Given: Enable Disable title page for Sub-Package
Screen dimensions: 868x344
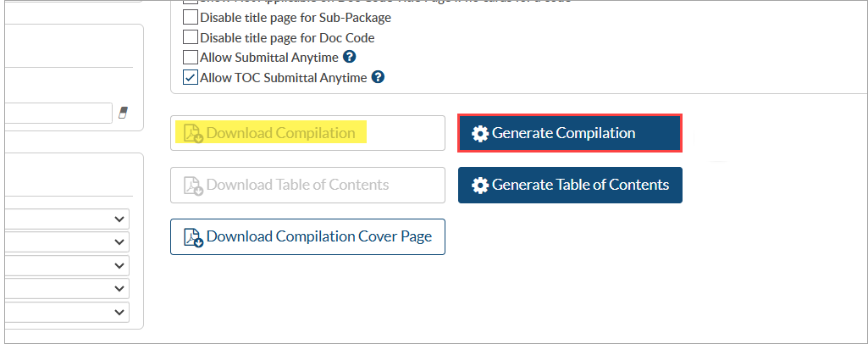Looking at the screenshot, I should (x=191, y=17).
